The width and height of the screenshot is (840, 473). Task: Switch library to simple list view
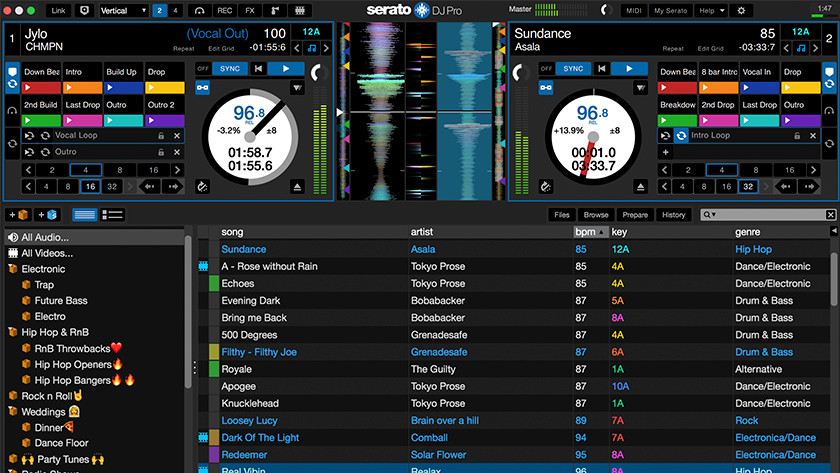click(x=85, y=215)
